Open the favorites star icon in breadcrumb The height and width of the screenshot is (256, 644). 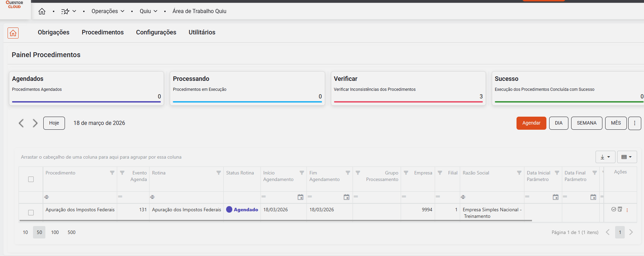tap(65, 11)
